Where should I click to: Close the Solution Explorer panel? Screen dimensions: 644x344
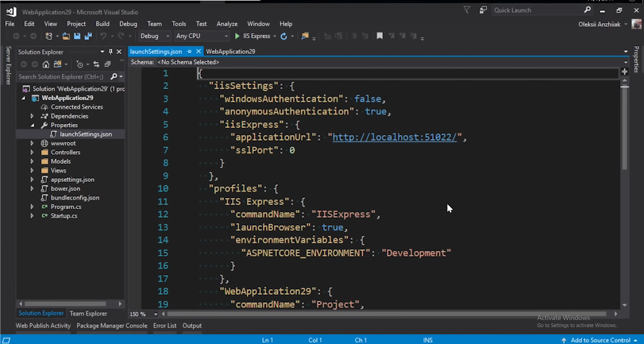tap(119, 52)
